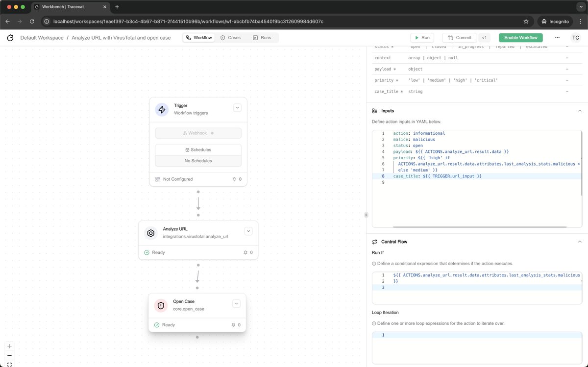Click the Incognito icon in the address bar
The image size is (588, 367).
pyautogui.click(x=544, y=21)
